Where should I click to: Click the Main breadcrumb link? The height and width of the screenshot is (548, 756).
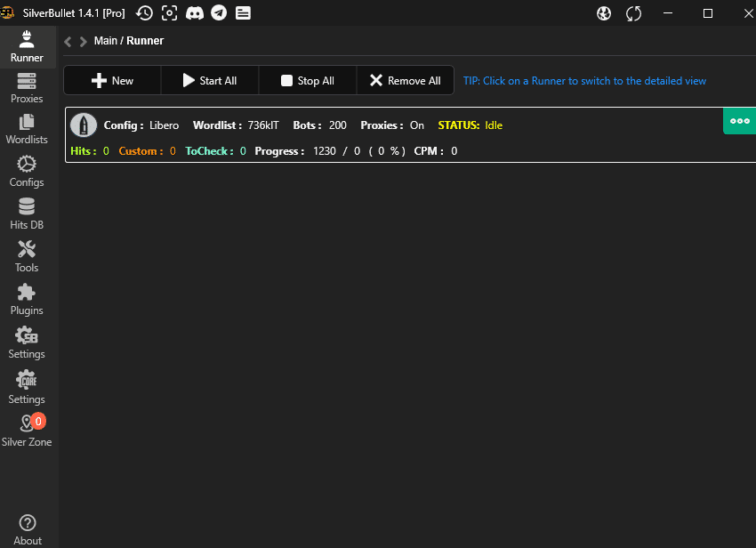point(106,41)
